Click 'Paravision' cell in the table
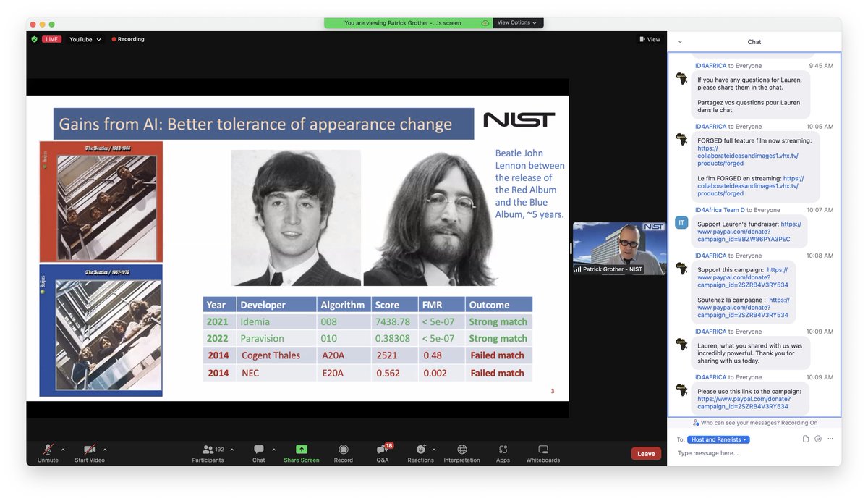 coord(276,338)
